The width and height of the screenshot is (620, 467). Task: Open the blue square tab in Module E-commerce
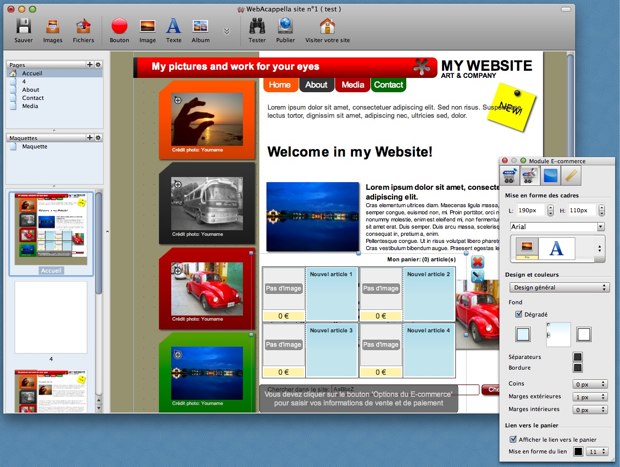click(550, 176)
